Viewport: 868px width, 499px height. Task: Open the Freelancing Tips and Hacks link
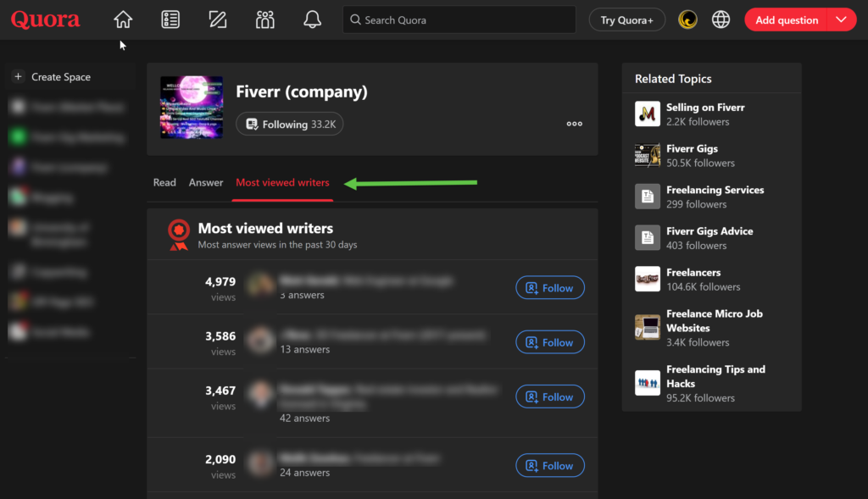pyautogui.click(x=715, y=376)
